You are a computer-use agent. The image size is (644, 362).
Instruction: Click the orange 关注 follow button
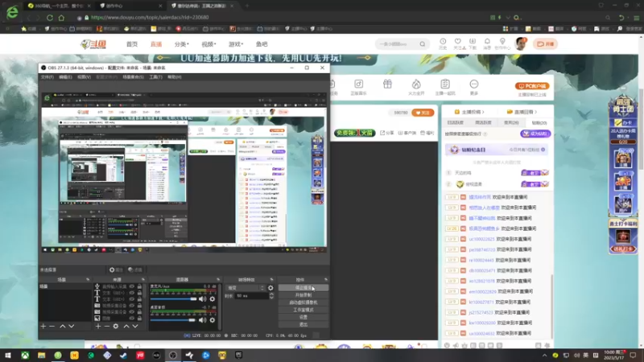coord(423,113)
